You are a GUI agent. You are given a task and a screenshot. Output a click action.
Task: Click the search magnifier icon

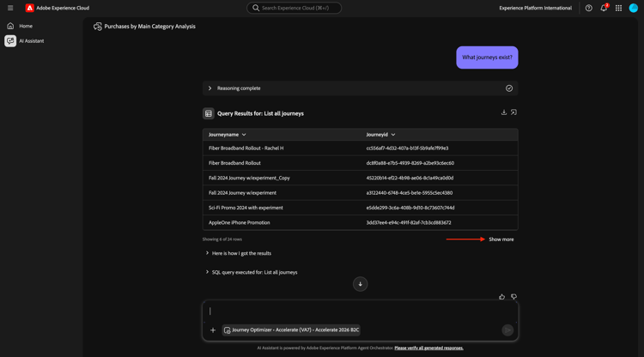256,8
